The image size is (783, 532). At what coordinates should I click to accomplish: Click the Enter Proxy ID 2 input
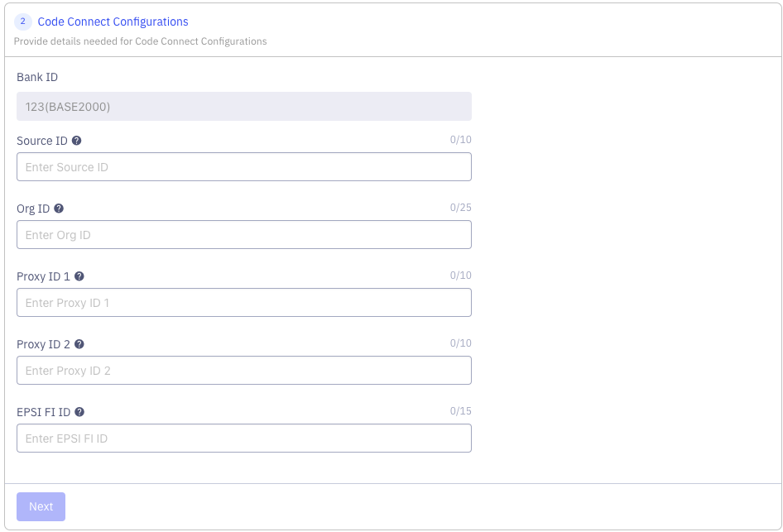244,371
